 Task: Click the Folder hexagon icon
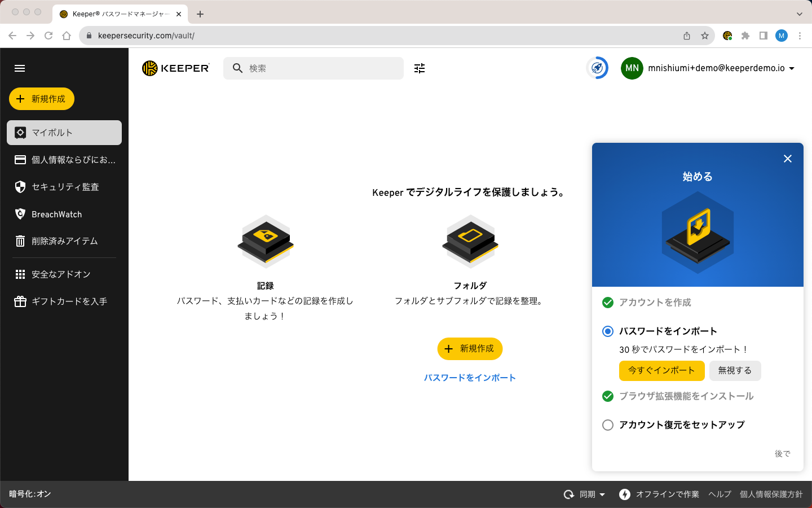pyautogui.click(x=470, y=241)
